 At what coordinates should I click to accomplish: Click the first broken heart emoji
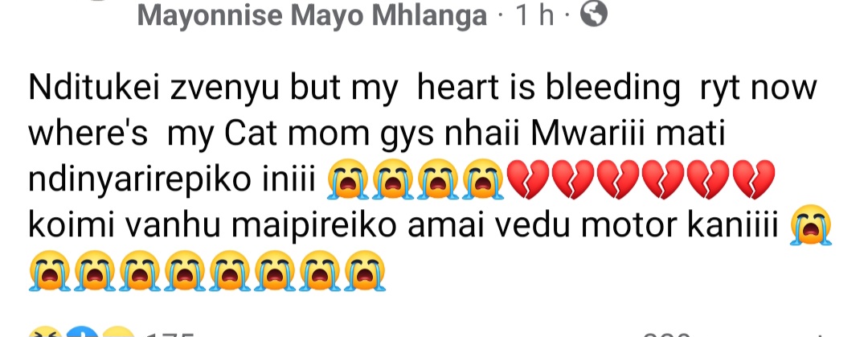(527, 180)
